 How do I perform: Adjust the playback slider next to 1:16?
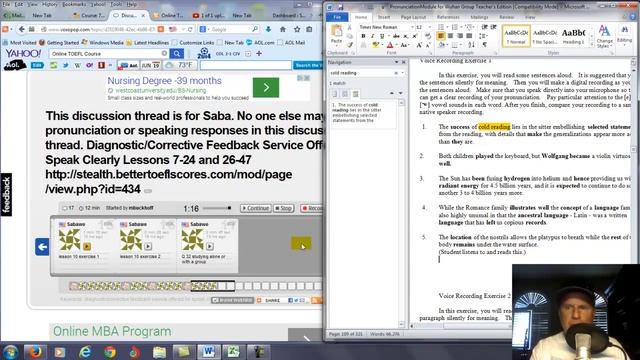[217, 208]
